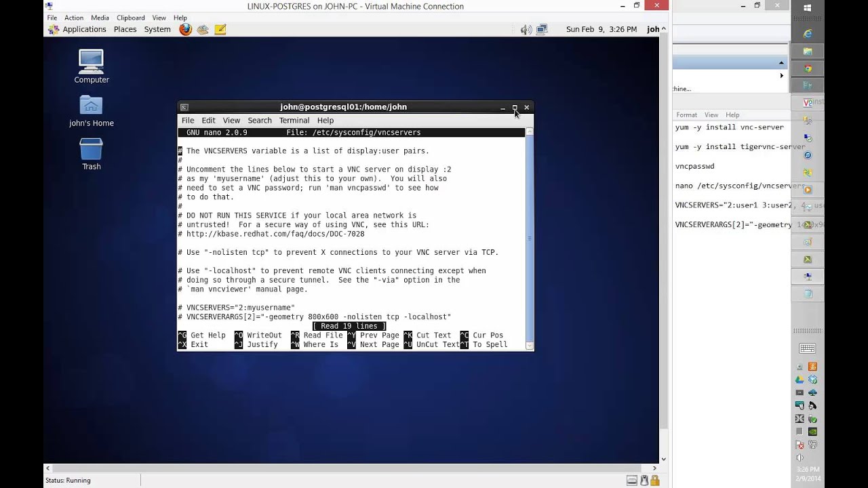This screenshot has width=868, height=488.
Task: Click the kbase.redhat.com URL in nano
Action: click(275, 234)
